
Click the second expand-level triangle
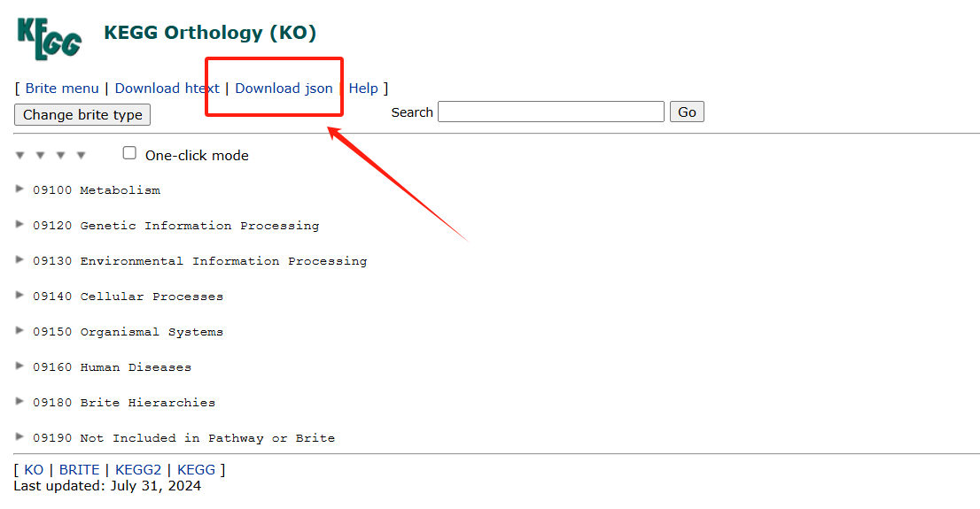40,156
